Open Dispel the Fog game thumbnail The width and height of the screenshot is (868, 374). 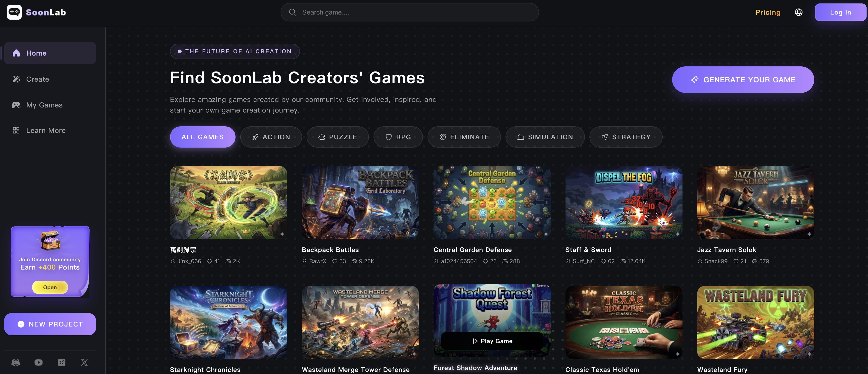pos(624,203)
